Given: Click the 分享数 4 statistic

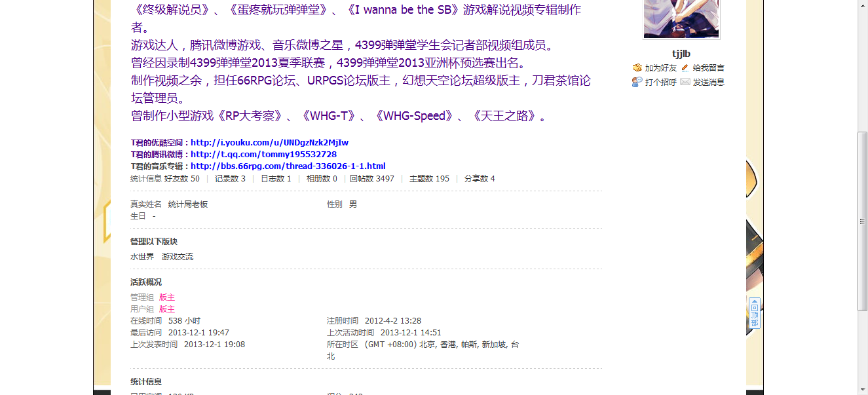Looking at the screenshot, I should pyautogui.click(x=480, y=179).
